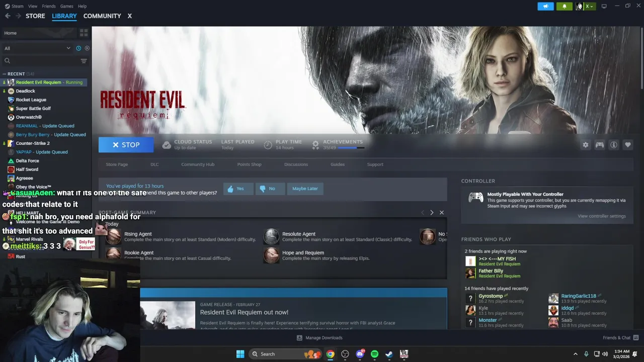Open the Community Hub tab
This screenshot has height=362, width=644.
point(198,164)
